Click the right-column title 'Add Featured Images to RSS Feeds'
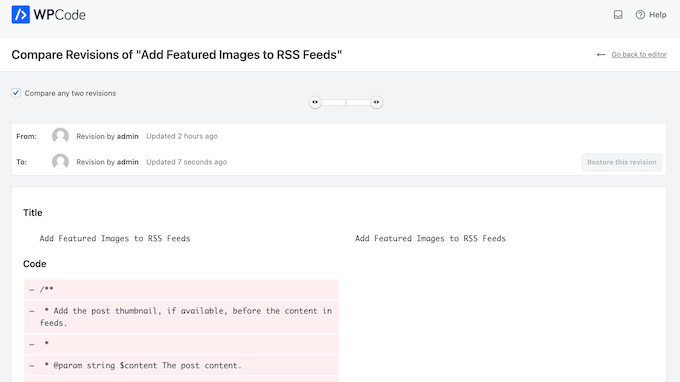 coord(430,238)
